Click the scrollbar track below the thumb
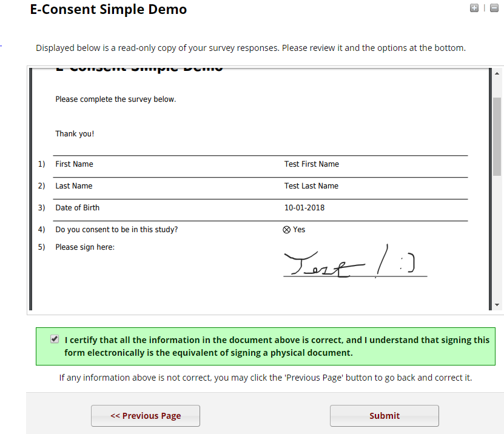The image size is (504, 434). pyautogui.click(x=497, y=238)
